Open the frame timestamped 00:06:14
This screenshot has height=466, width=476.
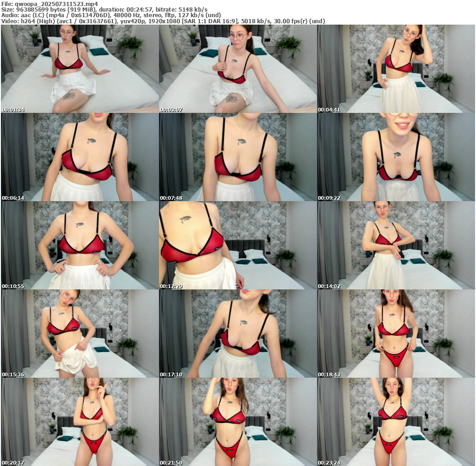[79, 157]
